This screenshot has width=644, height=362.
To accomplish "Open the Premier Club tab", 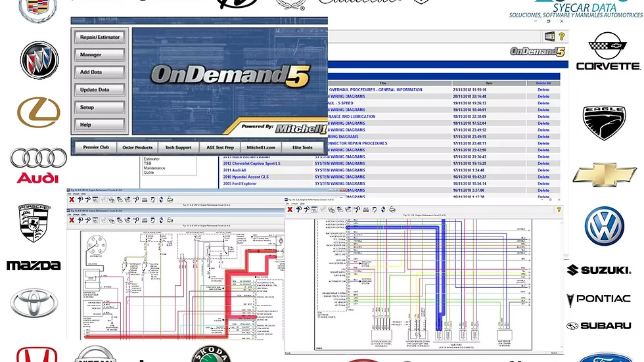I will 96,147.
